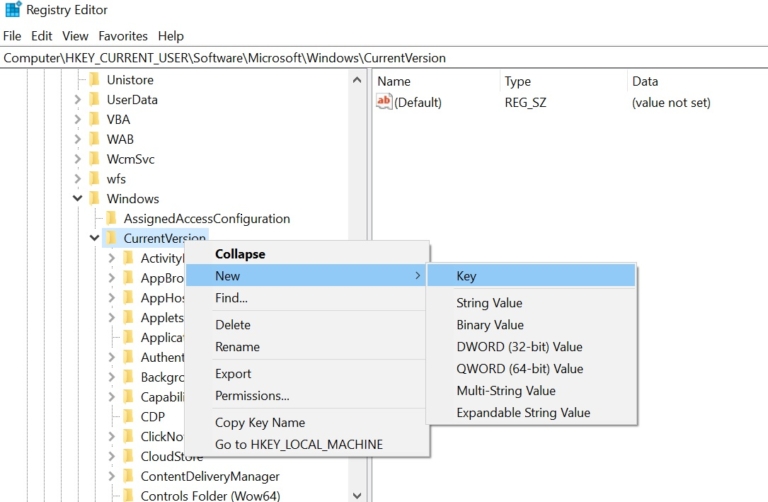Viewport: 768px width, 502px height.
Task: Collapse the CurrentVersion key via its chevron
Action: [95, 238]
